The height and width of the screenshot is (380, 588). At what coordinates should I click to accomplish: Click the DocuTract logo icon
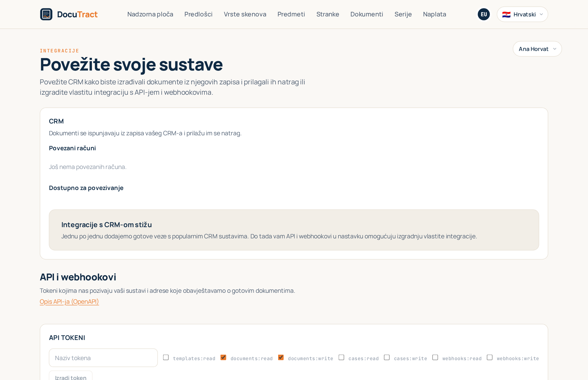pyautogui.click(x=46, y=14)
